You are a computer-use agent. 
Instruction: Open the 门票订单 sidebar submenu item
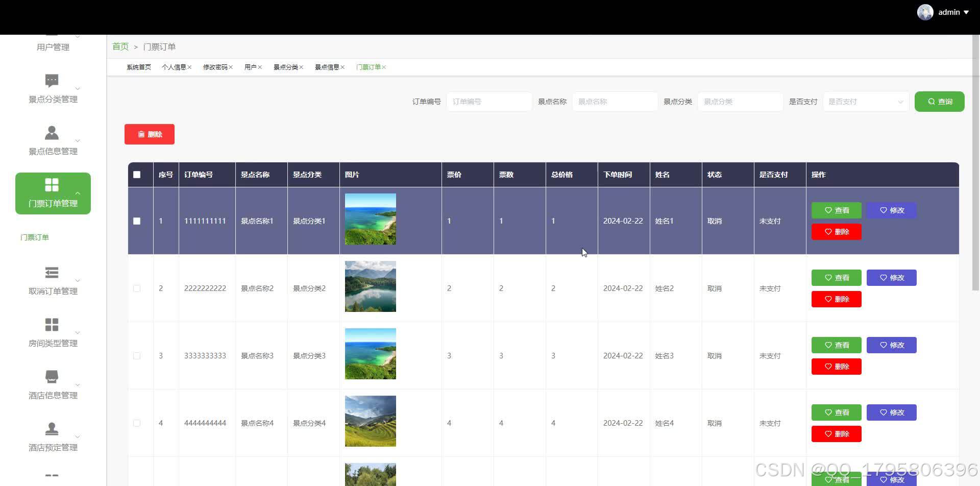[x=35, y=237]
